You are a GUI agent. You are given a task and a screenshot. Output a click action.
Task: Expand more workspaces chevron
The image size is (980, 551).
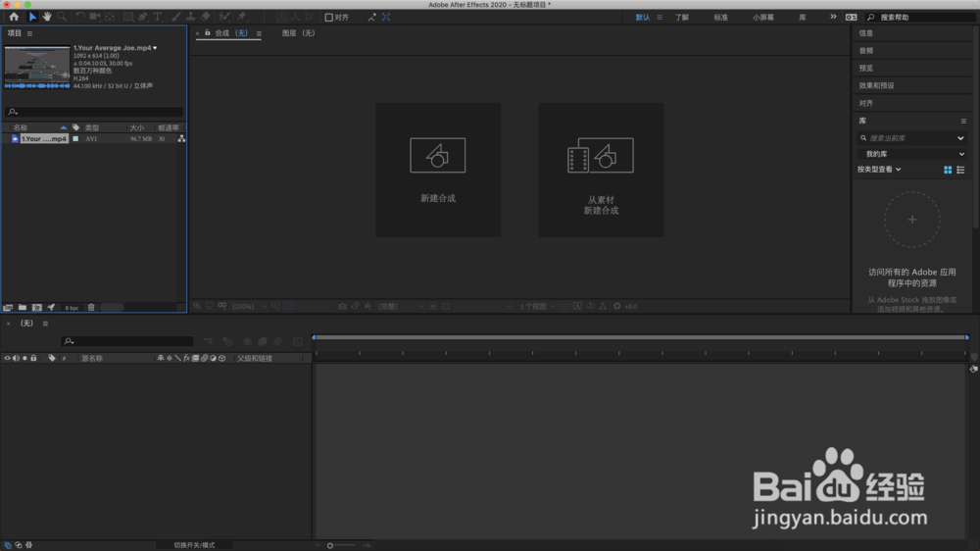pyautogui.click(x=833, y=17)
